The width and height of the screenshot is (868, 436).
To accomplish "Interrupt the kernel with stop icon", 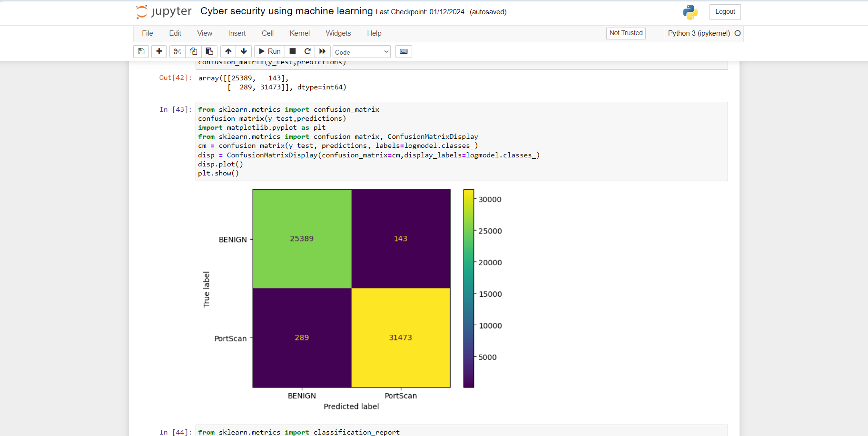I will click(x=293, y=51).
